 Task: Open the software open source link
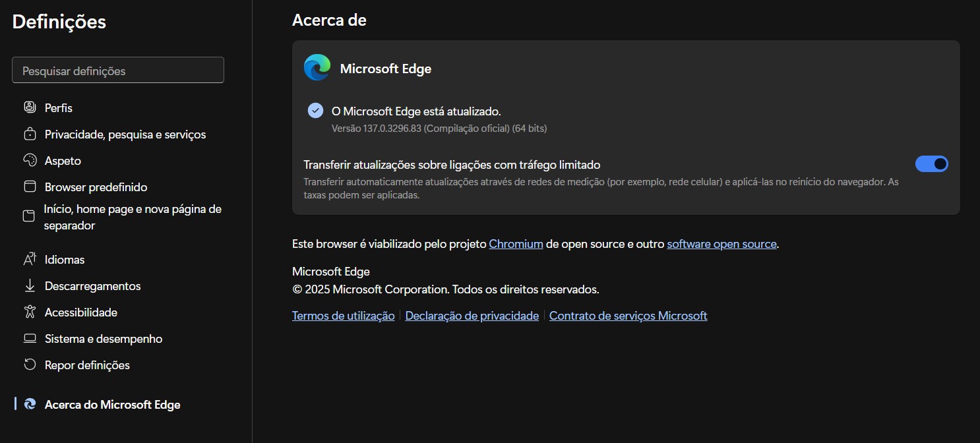[x=721, y=244]
